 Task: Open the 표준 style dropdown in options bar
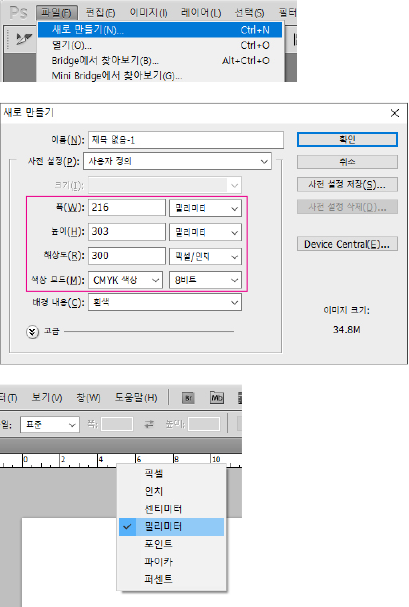coord(50,425)
